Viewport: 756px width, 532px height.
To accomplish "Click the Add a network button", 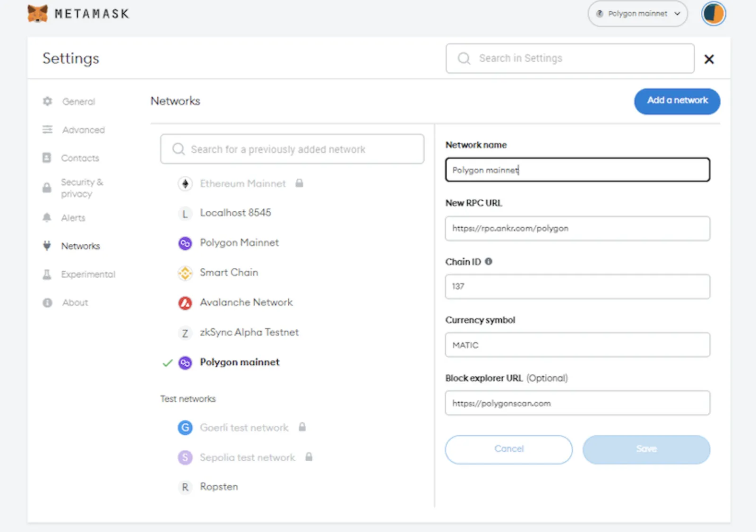I will click(677, 101).
